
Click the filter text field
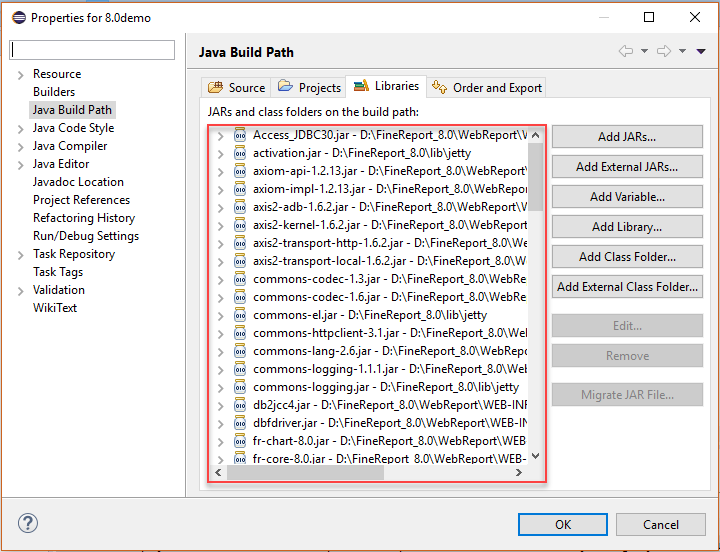[x=92, y=50]
